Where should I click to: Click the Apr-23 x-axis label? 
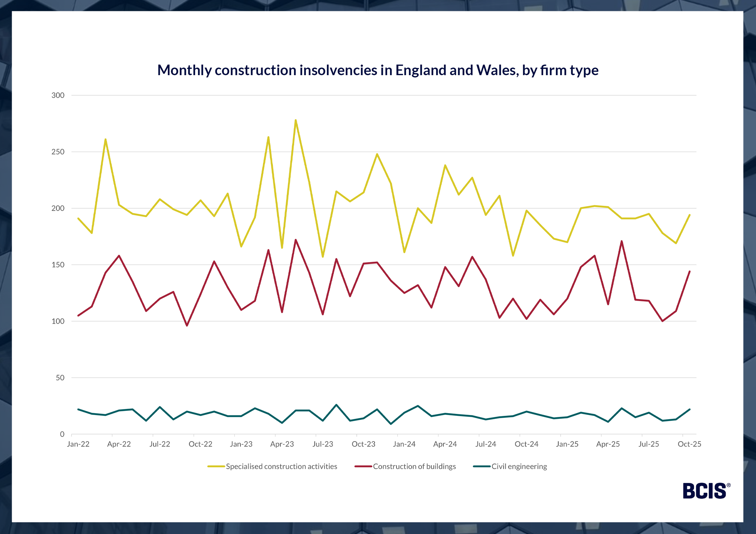click(282, 444)
